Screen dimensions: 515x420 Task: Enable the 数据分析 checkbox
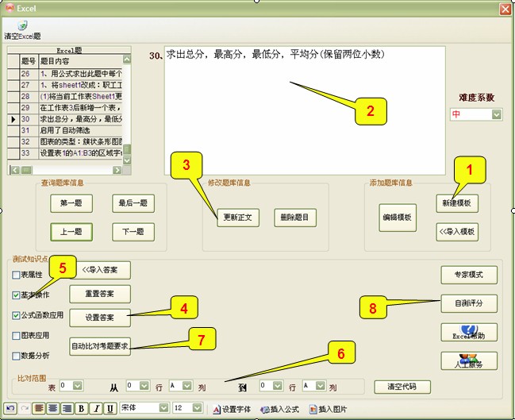coord(16,356)
